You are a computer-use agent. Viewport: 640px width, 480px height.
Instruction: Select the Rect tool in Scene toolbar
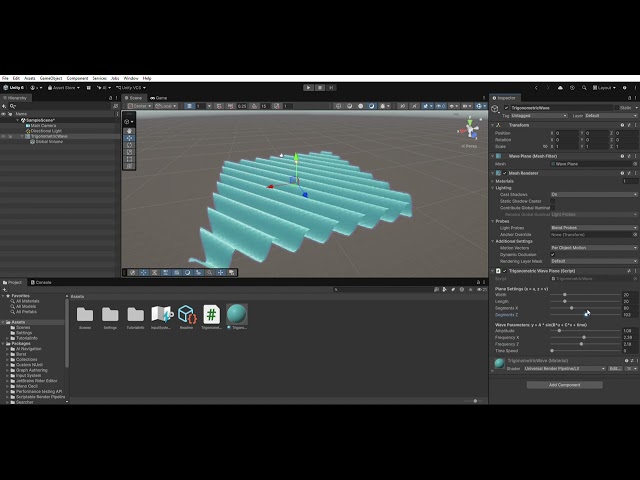[x=129, y=159]
